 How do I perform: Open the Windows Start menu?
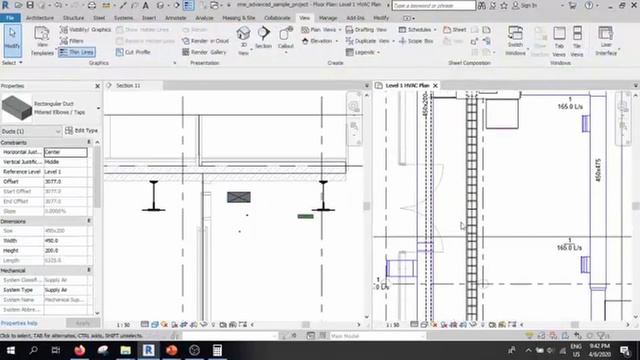pyautogui.click(x=11, y=350)
